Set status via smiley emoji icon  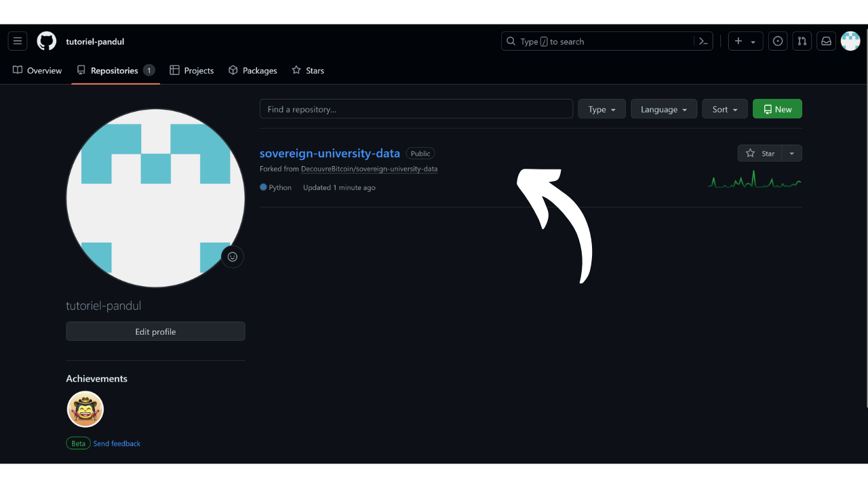pos(233,257)
